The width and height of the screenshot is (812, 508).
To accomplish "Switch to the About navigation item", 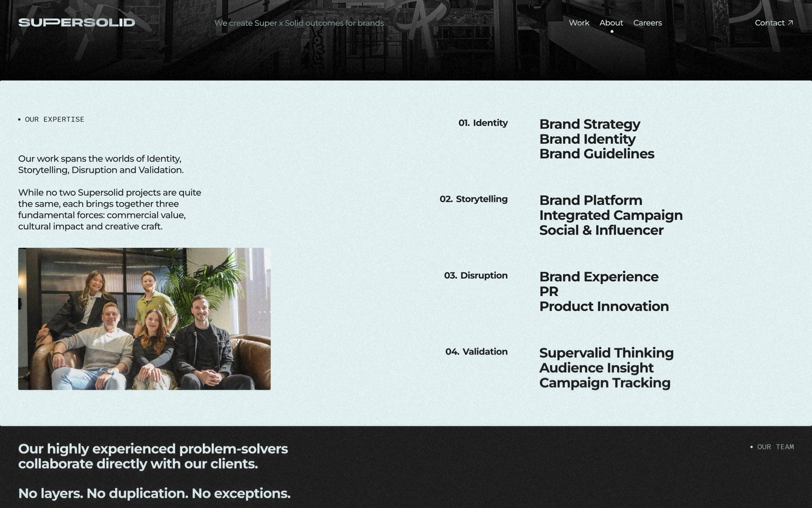I will [611, 22].
